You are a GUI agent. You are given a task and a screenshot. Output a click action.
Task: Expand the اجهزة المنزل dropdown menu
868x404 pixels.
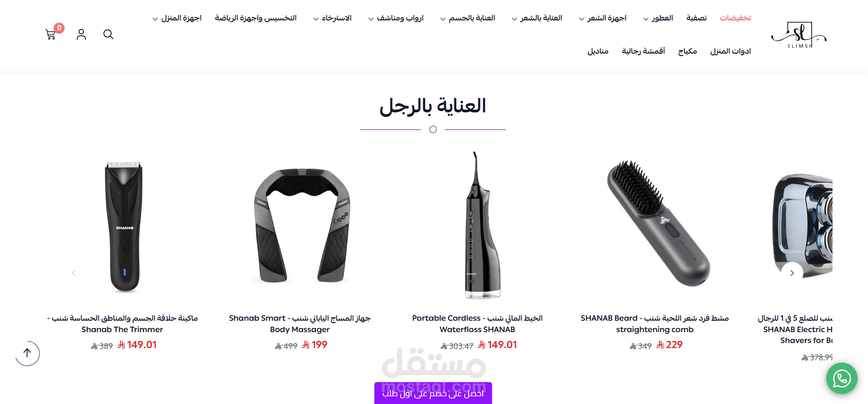coord(177,18)
